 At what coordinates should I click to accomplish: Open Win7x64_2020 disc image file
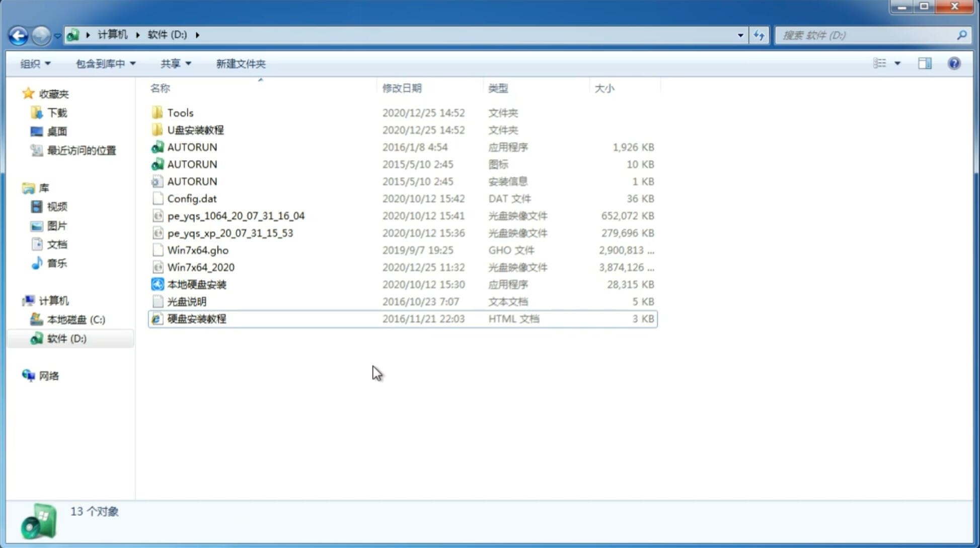[x=201, y=267]
